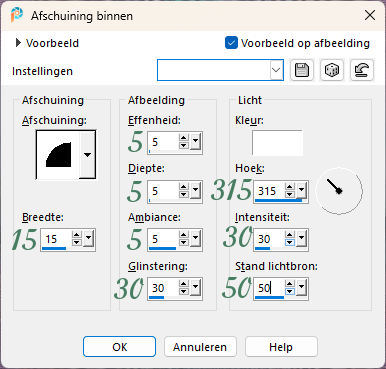Confirm with the OK button
The height and width of the screenshot is (369, 386).
pos(119,347)
